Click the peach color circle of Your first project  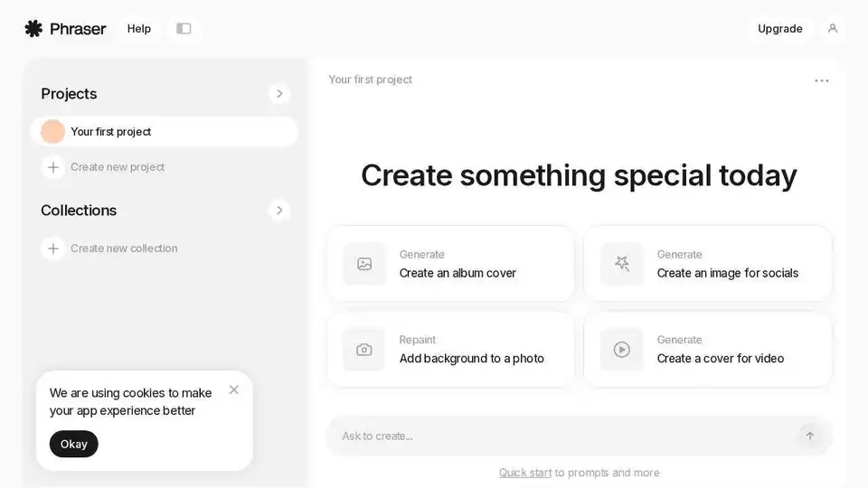click(x=53, y=132)
